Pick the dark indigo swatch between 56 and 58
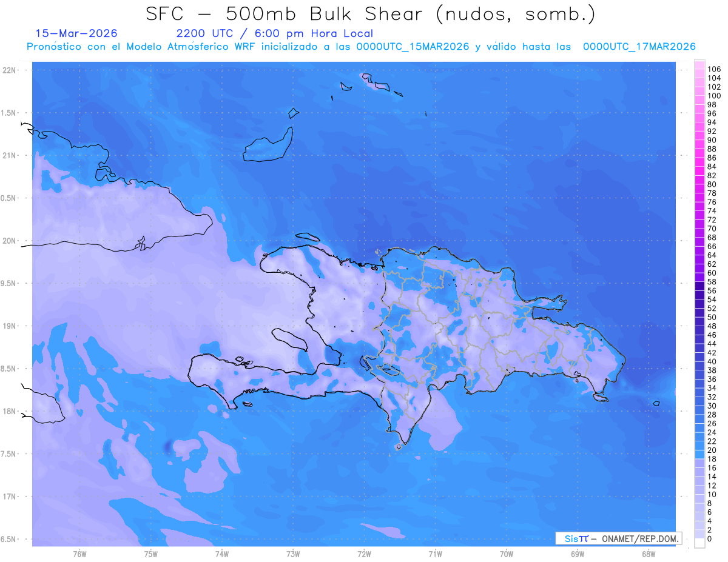Image resolution: width=728 pixels, height=562 pixels. tap(699, 286)
